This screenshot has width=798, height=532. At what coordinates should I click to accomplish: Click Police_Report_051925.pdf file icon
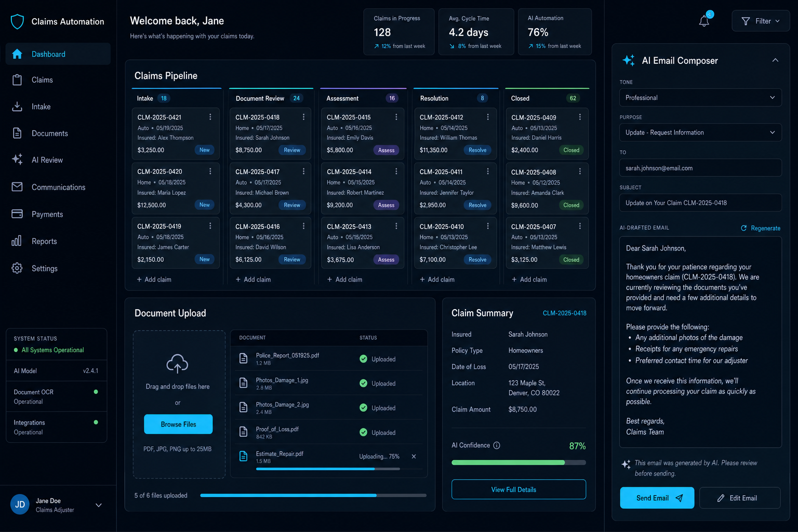[x=243, y=358]
